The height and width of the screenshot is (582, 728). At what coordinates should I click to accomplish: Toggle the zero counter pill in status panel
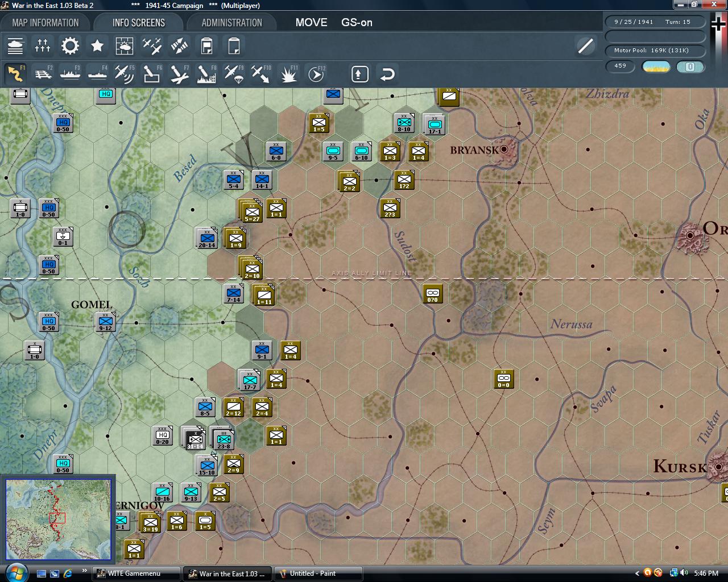point(690,66)
